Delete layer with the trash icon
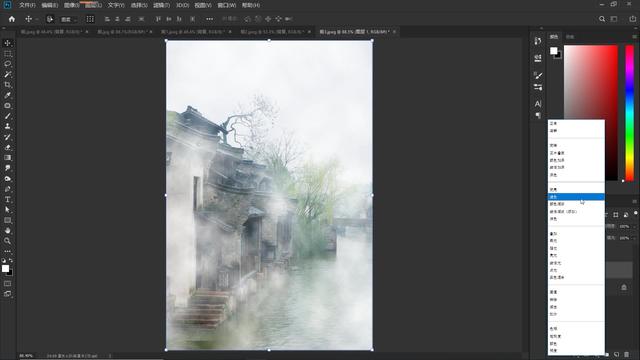The image size is (640, 360). tap(626, 355)
